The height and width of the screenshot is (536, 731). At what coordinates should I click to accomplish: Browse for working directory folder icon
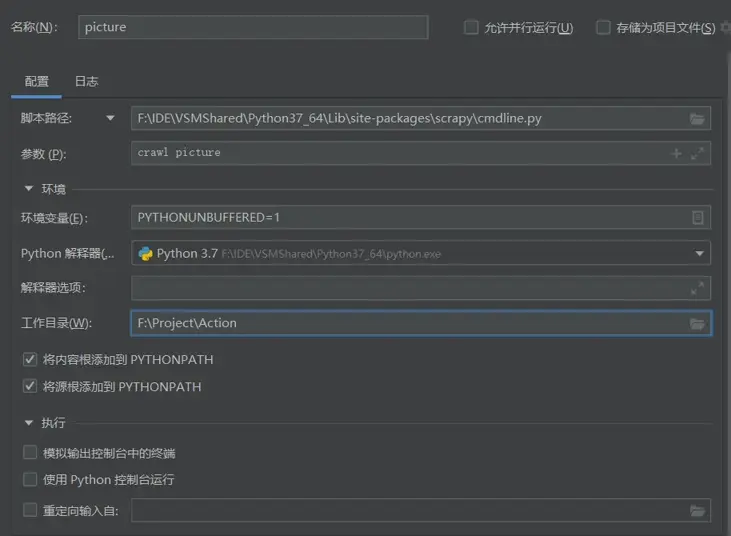tap(697, 323)
